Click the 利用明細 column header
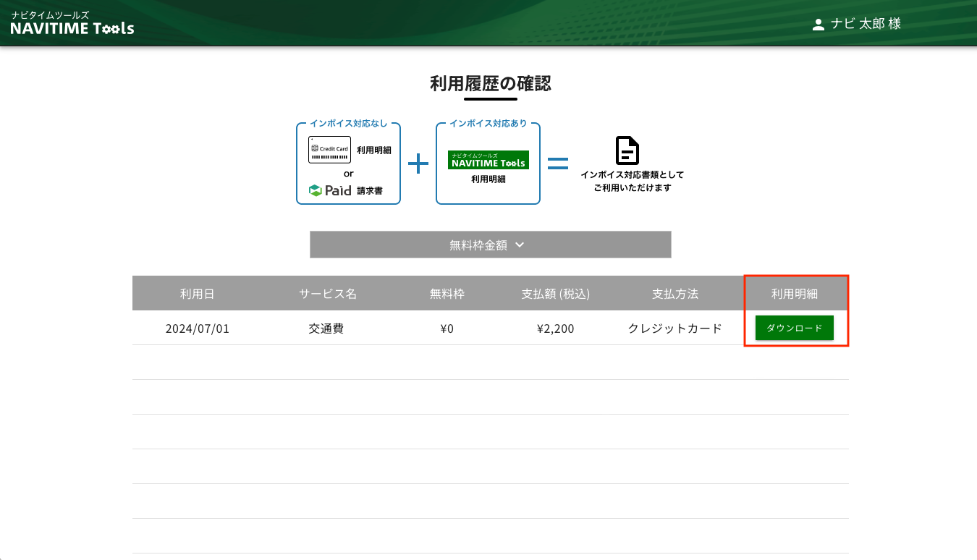The height and width of the screenshot is (560, 977). tap(795, 294)
